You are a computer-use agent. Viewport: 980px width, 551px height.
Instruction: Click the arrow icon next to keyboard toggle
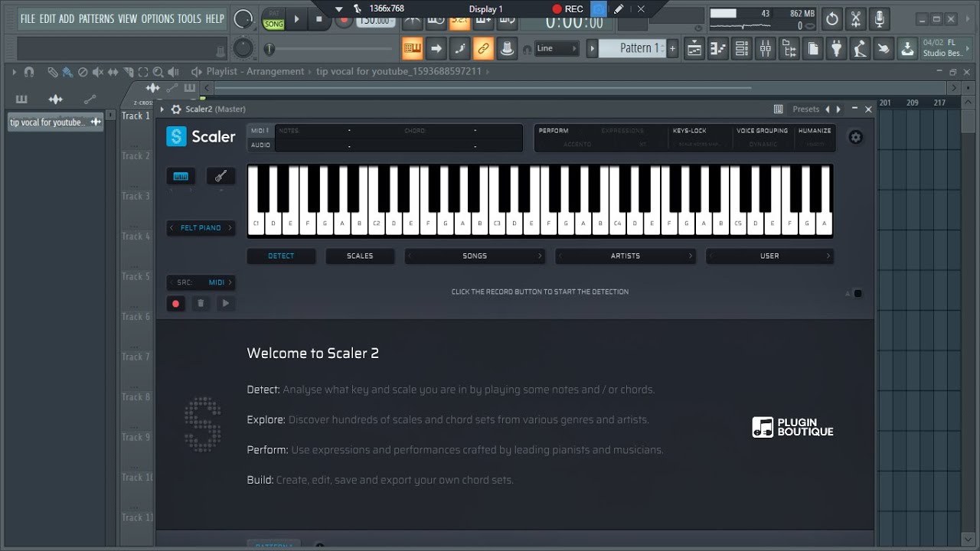436,48
